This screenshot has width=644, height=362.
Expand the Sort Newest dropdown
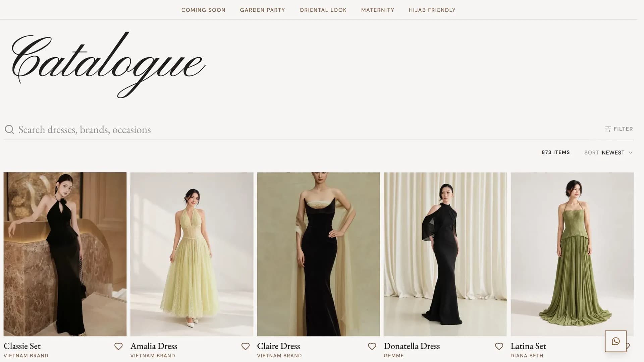608,153
